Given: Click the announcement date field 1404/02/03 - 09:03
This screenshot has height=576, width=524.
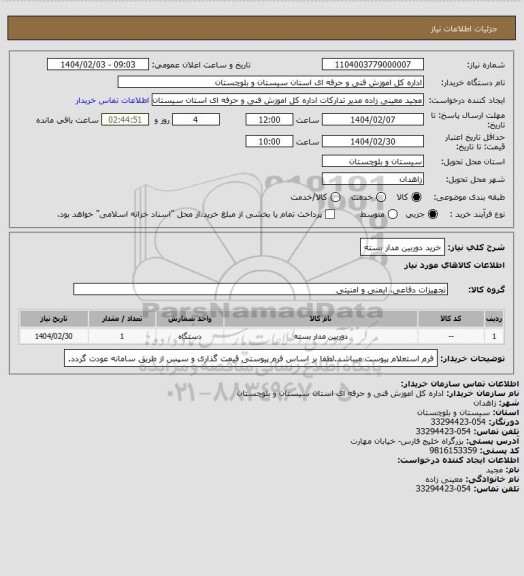Looking at the screenshot, I should click(x=98, y=64).
